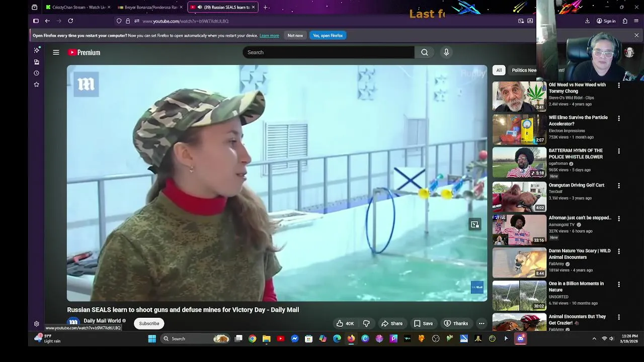Toggle Subscribe for Daily Mail World
Screen dimensions: 644x362
pos(149,324)
